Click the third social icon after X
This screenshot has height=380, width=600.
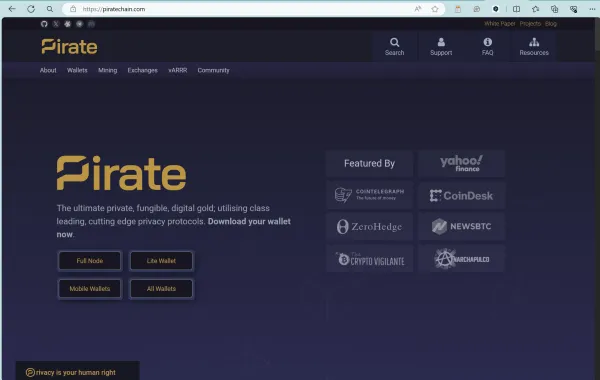pyautogui.click(x=67, y=24)
